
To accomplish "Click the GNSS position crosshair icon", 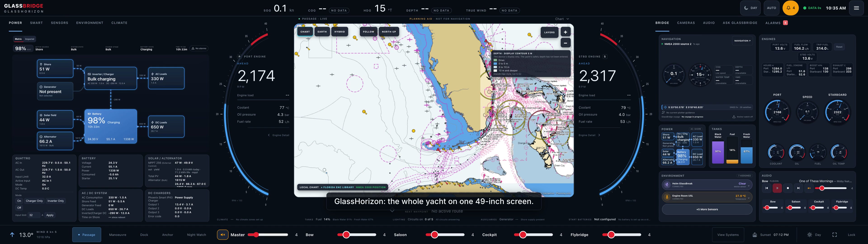I will coord(665,107).
